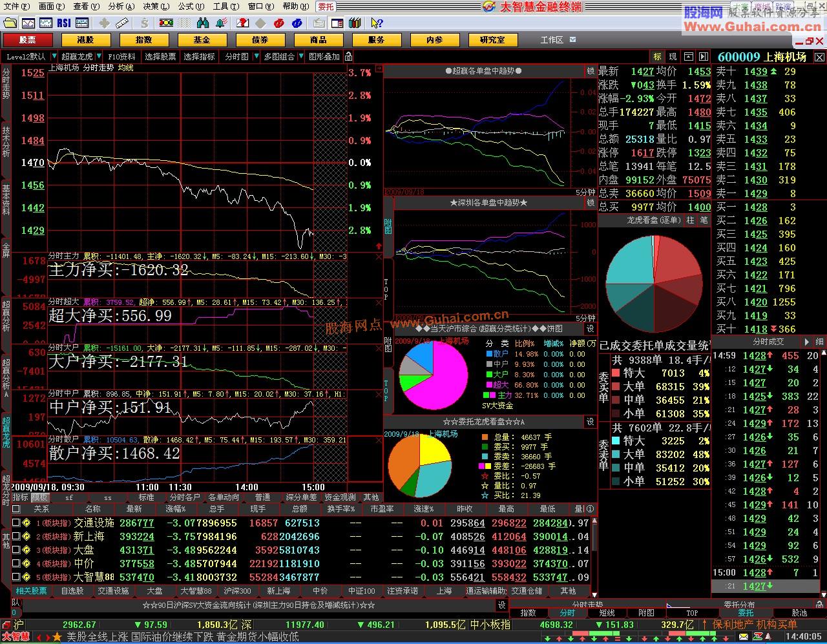Screen dimensions: 827x644
Task: Click the 委托 trading button
Action: 326,6
